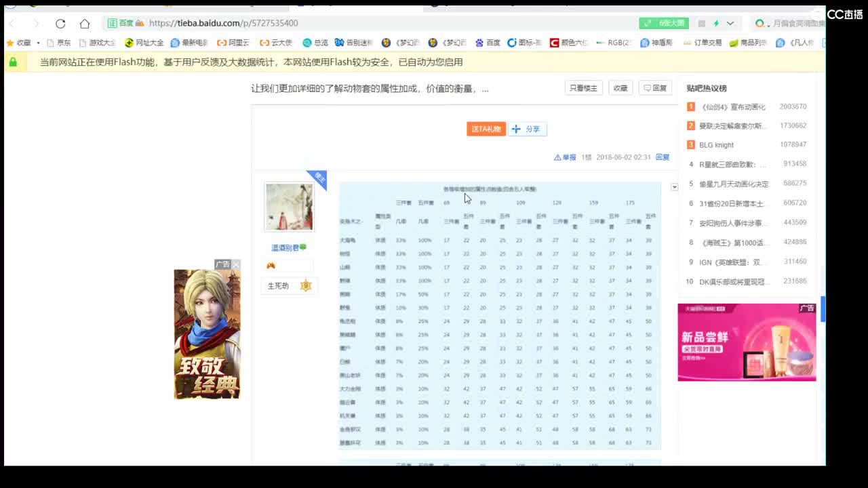Click the browser refresh icon
Image resolution: width=868 pixels, height=488 pixels.
click(x=60, y=22)
